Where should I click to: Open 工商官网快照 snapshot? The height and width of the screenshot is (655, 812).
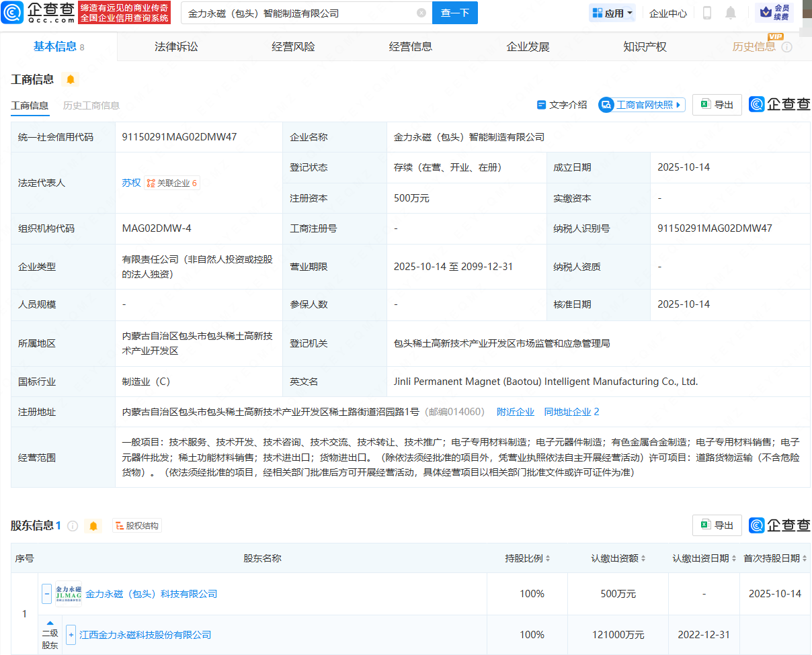click(x=642, y=104)
